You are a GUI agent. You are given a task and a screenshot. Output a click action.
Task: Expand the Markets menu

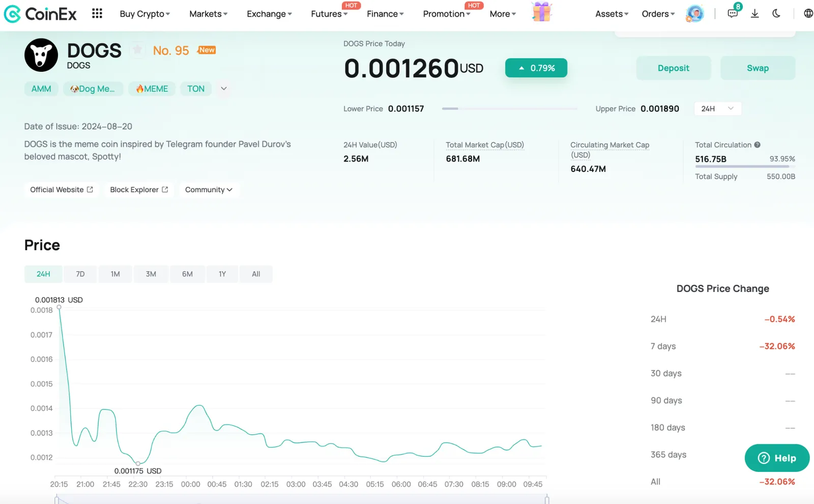[209, 14]
